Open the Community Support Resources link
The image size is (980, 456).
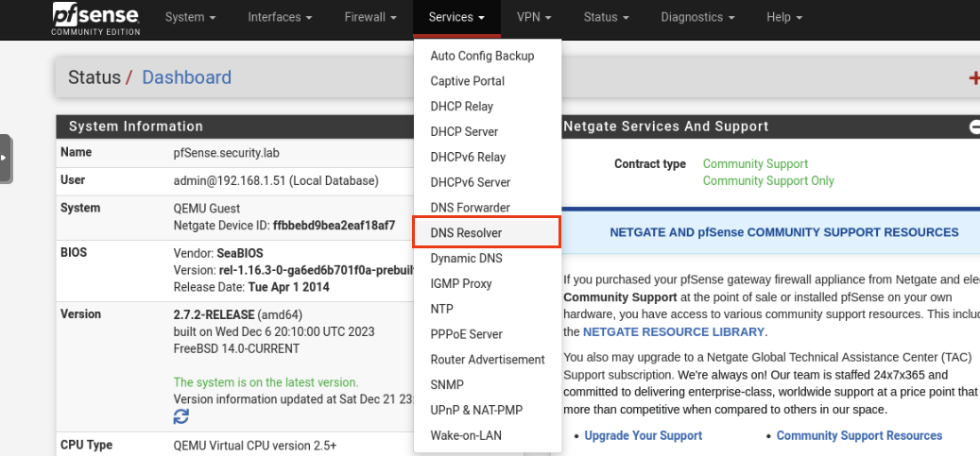pyautogui.click(x=859, y=435)
